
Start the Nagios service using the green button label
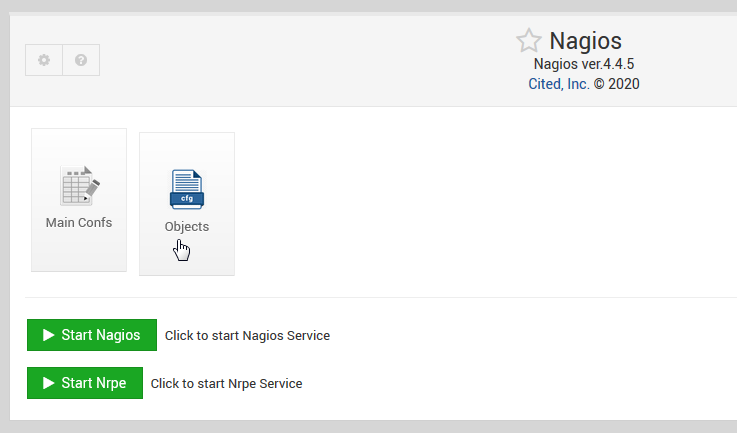101,335
